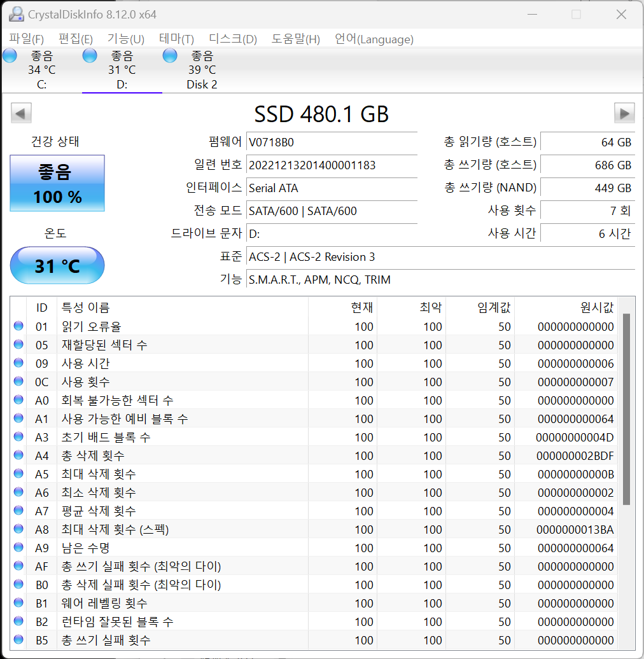Click the C: drive health status icon

point(10,55)
